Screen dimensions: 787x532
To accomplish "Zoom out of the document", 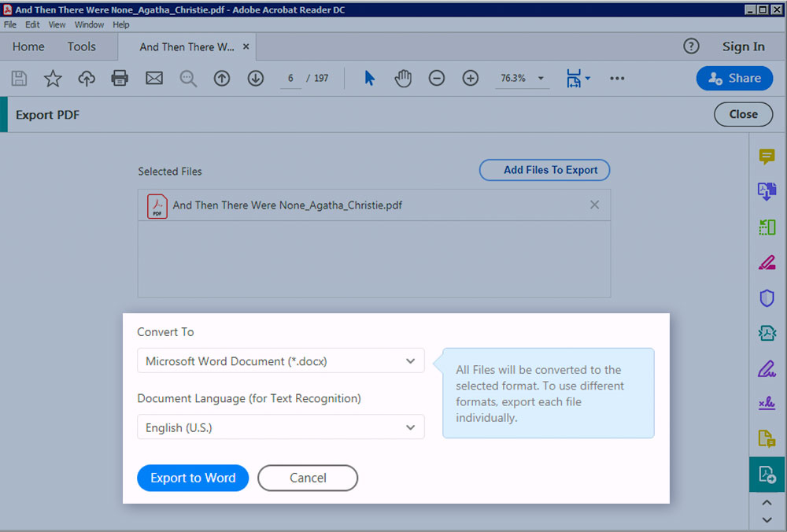I will 437,78.
